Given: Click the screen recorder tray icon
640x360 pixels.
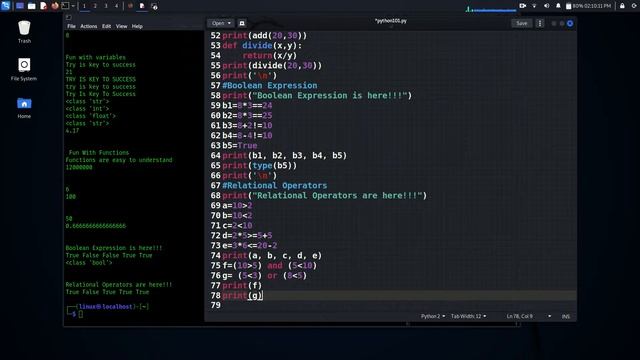Looking at the screenshot, I should pos(522,6).
